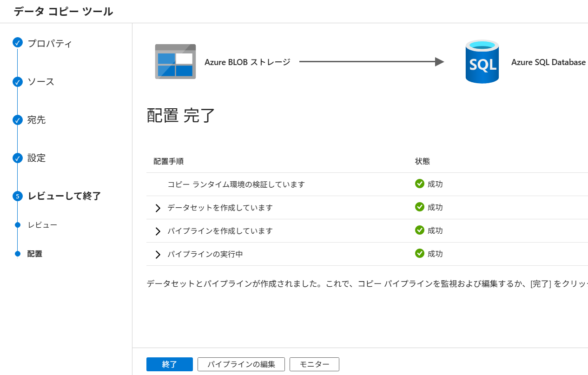Image resolution: width=588 pixels, height=375 pixels.
Task: Click success icon for データセットを作成しています row
Action: [420, 207]
